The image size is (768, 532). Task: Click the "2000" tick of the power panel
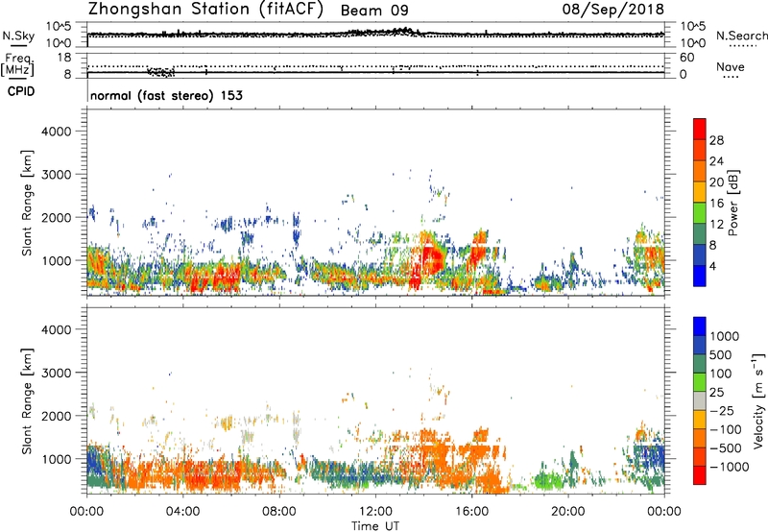56,217
